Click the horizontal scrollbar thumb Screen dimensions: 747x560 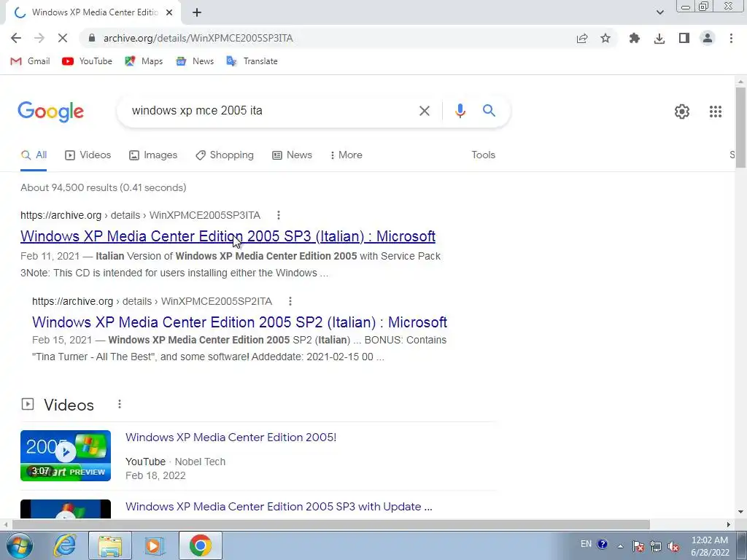(331, 525)
